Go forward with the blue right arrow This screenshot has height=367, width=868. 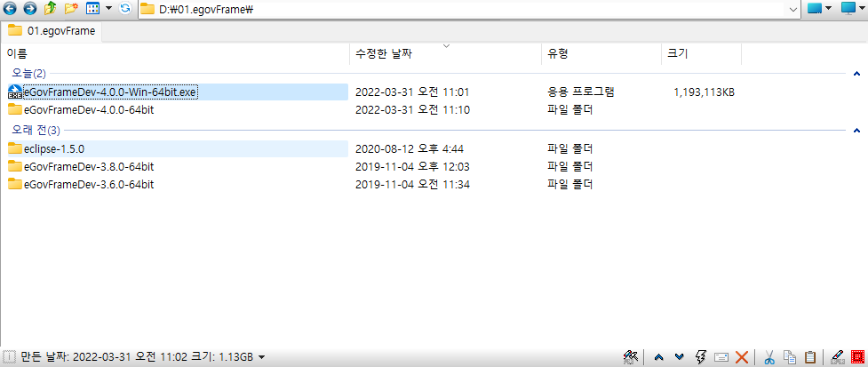[30, 8]
